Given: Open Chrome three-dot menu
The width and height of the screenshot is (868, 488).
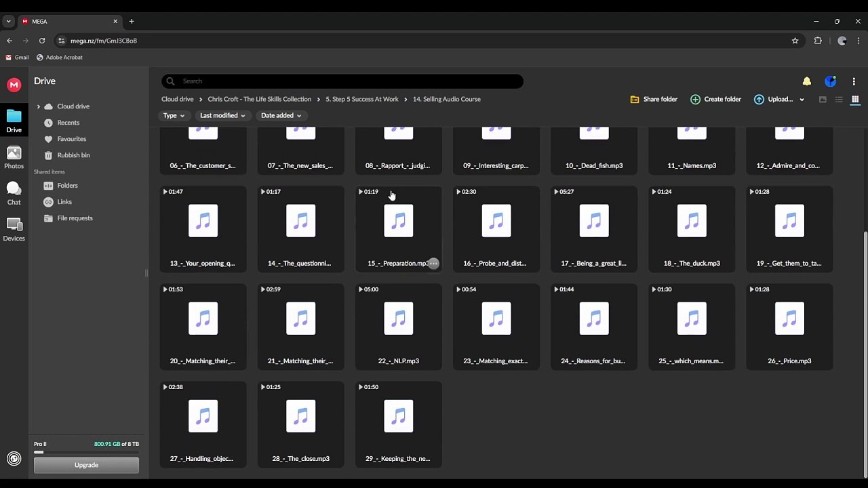Looking at the screenshot, I should [857, 41].
